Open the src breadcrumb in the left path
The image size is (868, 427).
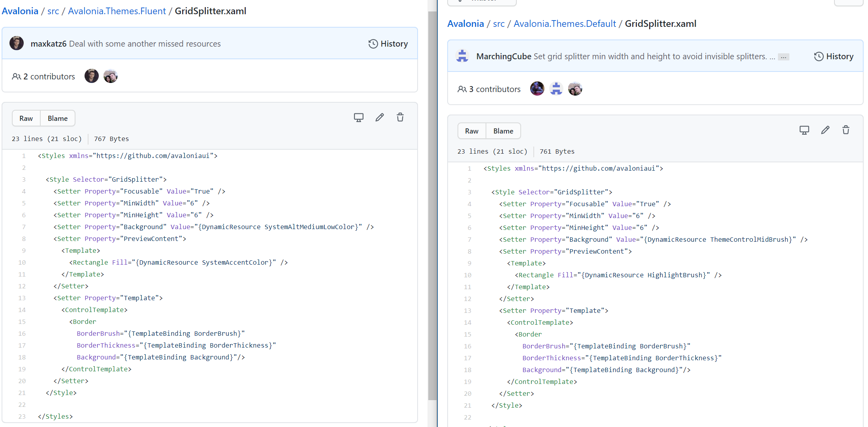pos(53,11)
